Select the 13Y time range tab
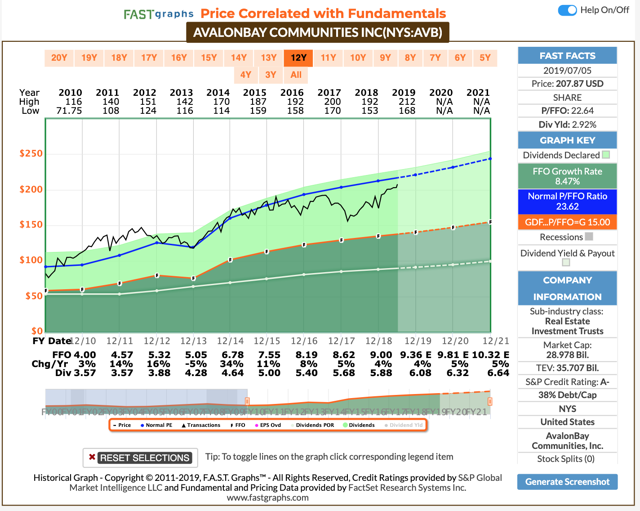The image size is (640, 511). point(269,58)
